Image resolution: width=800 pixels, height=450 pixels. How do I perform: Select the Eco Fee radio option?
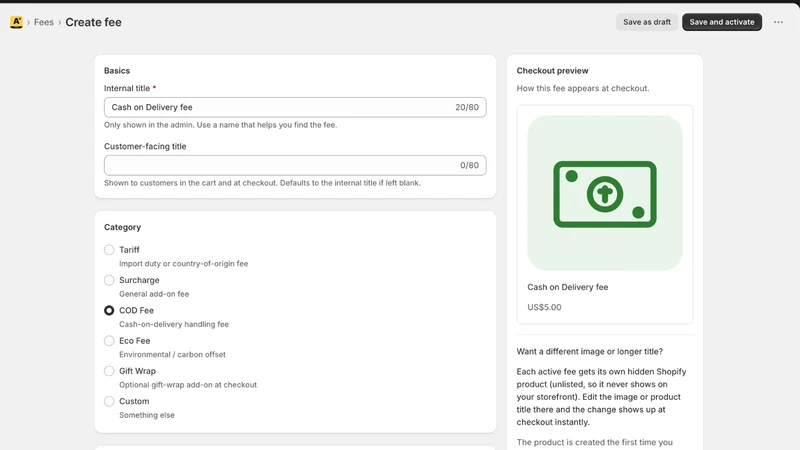click(x=109, y=340)
